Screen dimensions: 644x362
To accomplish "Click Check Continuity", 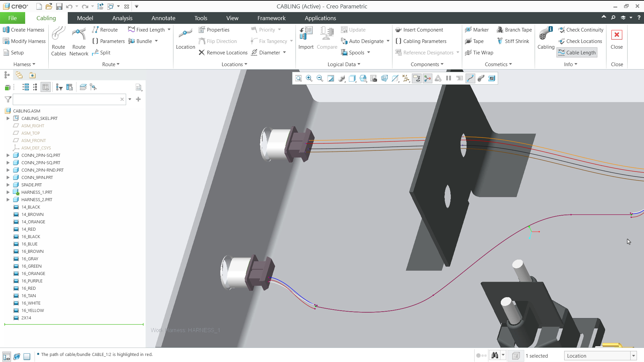I will pyautogui.click(x=581, y=30).
